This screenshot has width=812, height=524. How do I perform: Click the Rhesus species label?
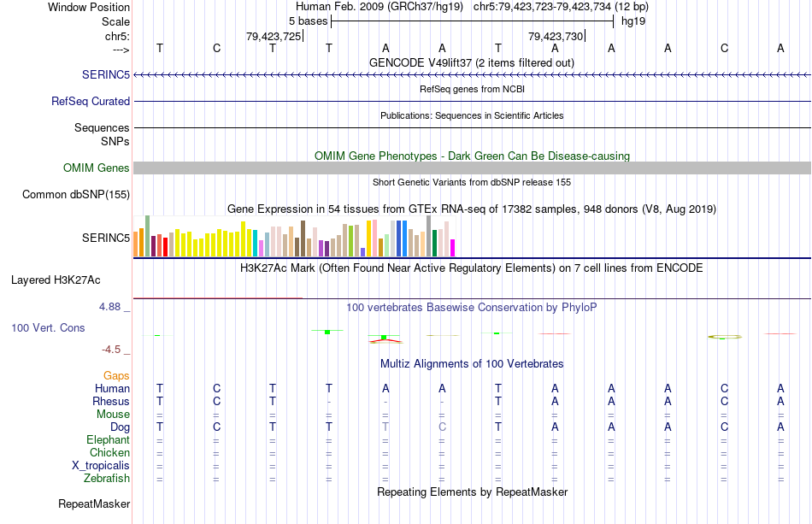pyautogui.click(x=111, y=401)
